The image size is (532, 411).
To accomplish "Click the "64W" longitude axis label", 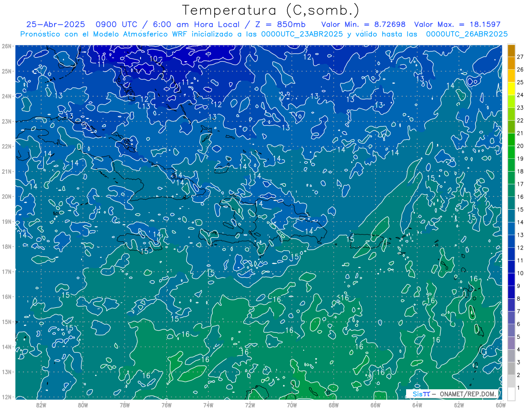I will (x=417, y=404).
